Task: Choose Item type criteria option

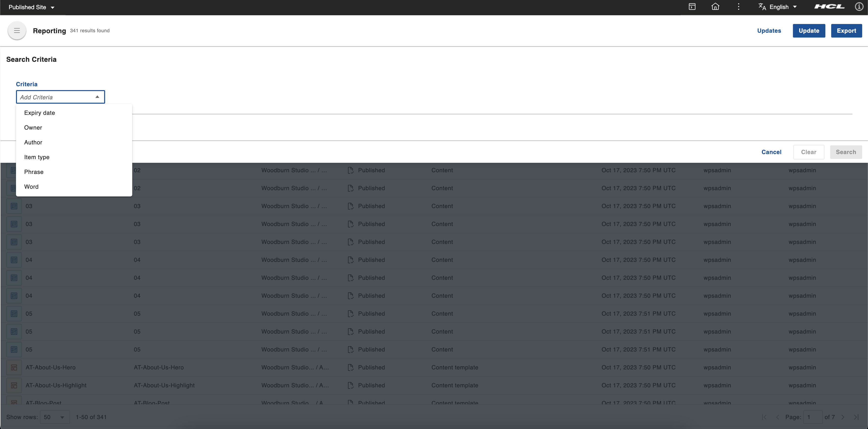Action: 37,157
